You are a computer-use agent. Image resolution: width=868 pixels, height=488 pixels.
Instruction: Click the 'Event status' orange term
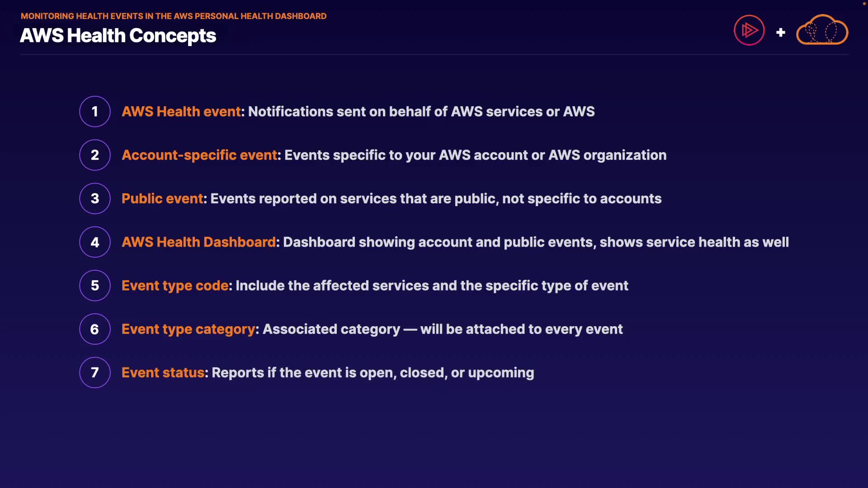click(x=163, y=372)
